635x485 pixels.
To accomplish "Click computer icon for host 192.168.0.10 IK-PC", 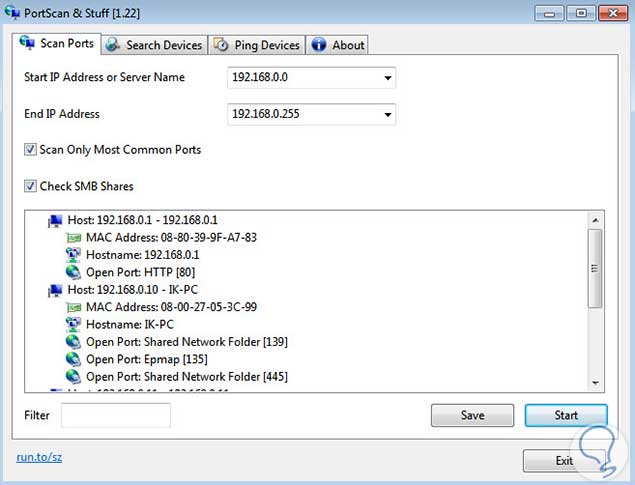I will coord(55,290).
